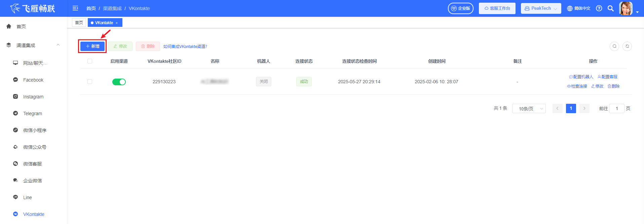Click the 渠道集成 breadcrumb item
644x224 pixels.
[x=112, y=8]
